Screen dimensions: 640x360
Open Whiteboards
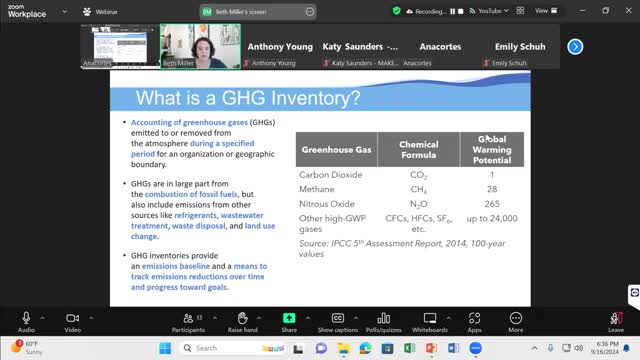click(x=430, y=322)
